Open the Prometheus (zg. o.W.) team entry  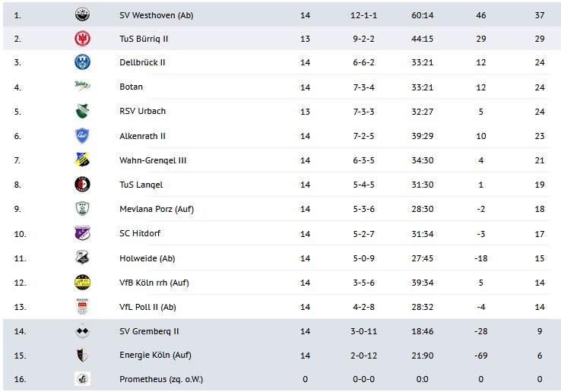coord(161,380)
